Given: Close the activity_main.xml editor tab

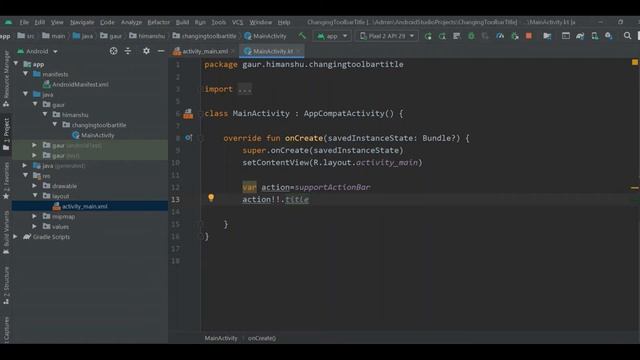Looking at the screenshot, I should click(x=233, y=51).
